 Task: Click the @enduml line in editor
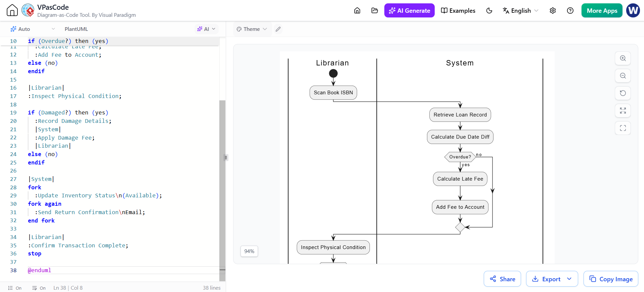[x=40, y=270]
